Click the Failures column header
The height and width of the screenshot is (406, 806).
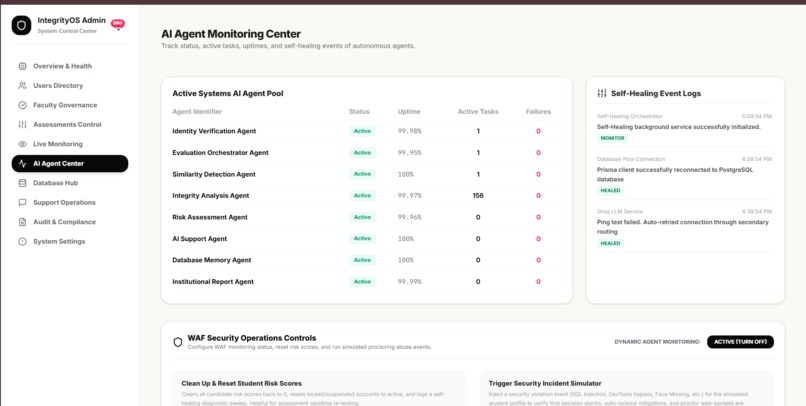538,112
